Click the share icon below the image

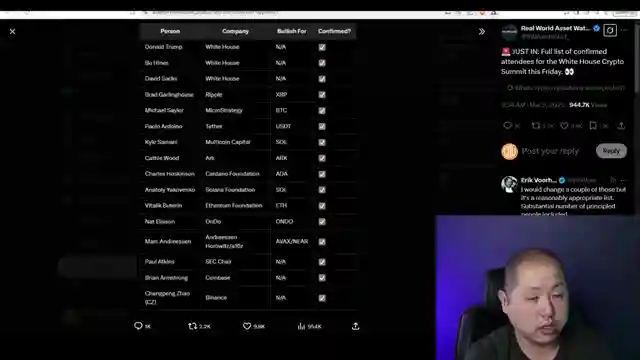tap(356, 326)
